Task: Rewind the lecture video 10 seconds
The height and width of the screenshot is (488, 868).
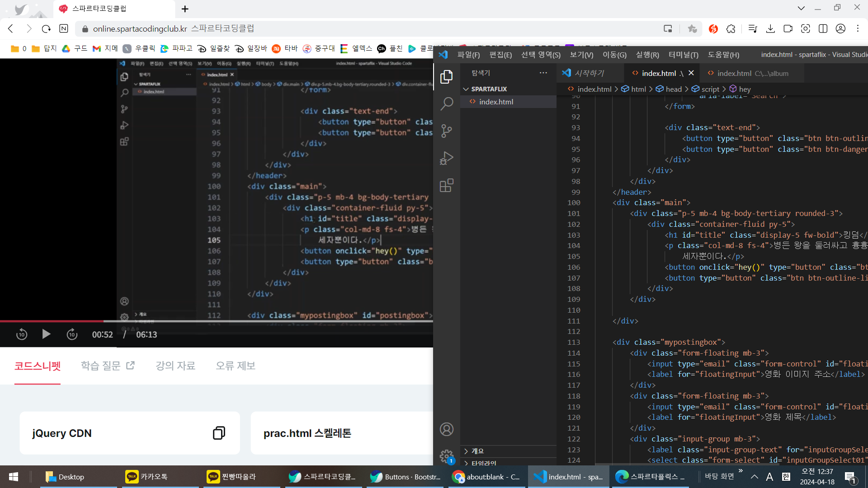Action: tap(22, 334)
